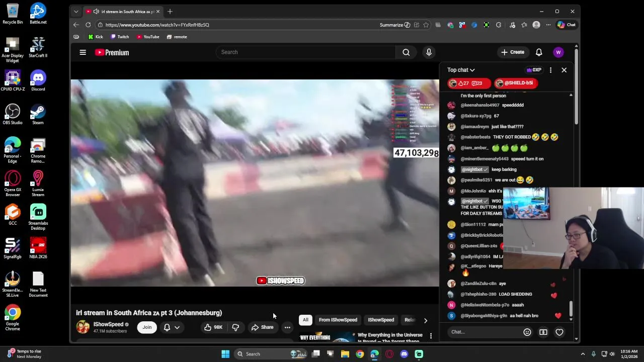Open the favorites list icon in the toolbar

(524, 25)
